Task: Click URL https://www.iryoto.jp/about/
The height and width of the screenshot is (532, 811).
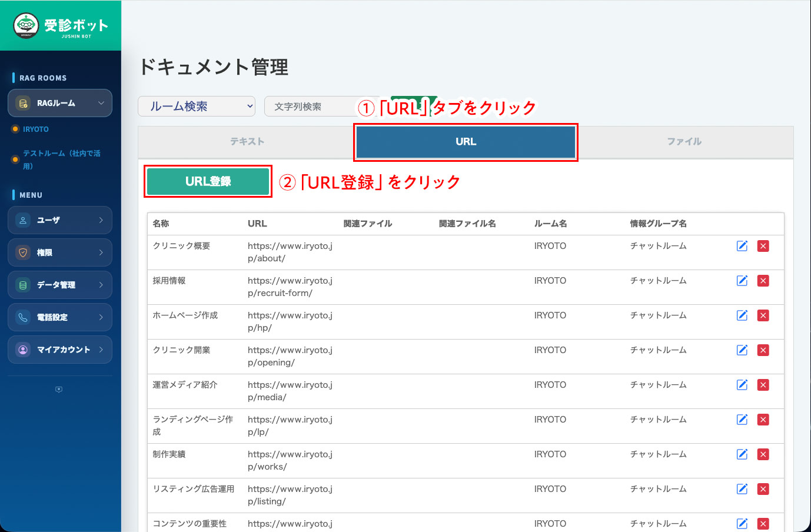Action: pos(290,252)
